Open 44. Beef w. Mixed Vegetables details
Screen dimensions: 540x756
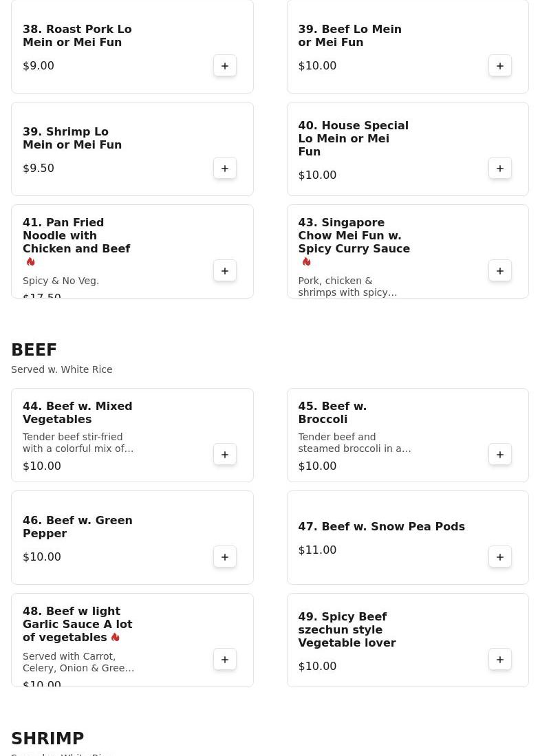(x=77, y=413)
